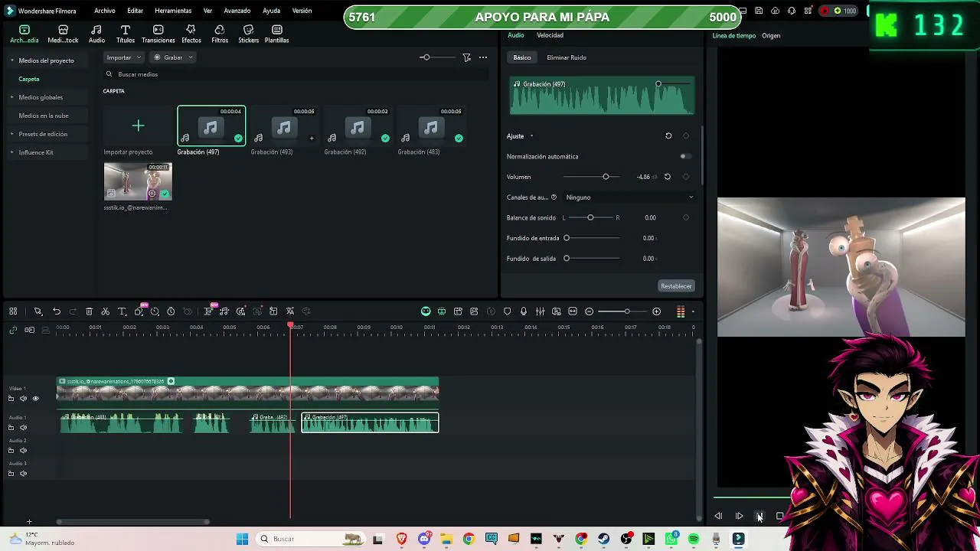Lock the Video 1 track
The height and width of the screenshot is (551, 980).
coord(11,399)
